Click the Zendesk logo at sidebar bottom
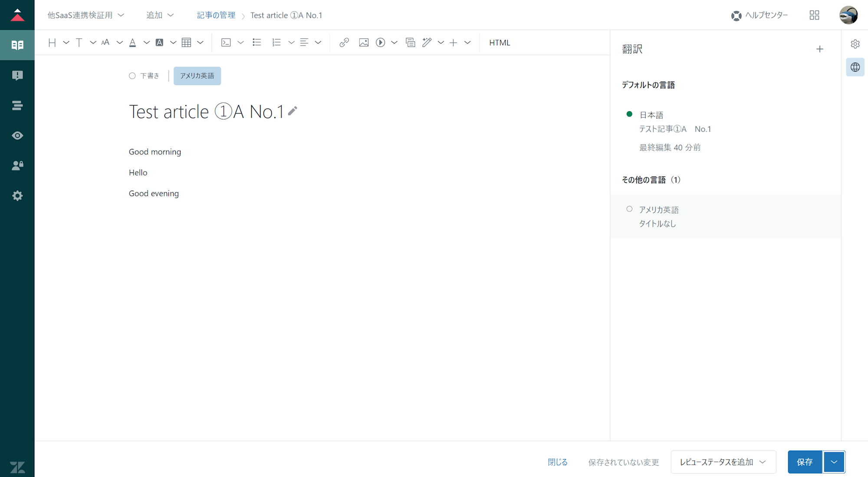This screenshot has width=868, height=477. tap(17, 467)
